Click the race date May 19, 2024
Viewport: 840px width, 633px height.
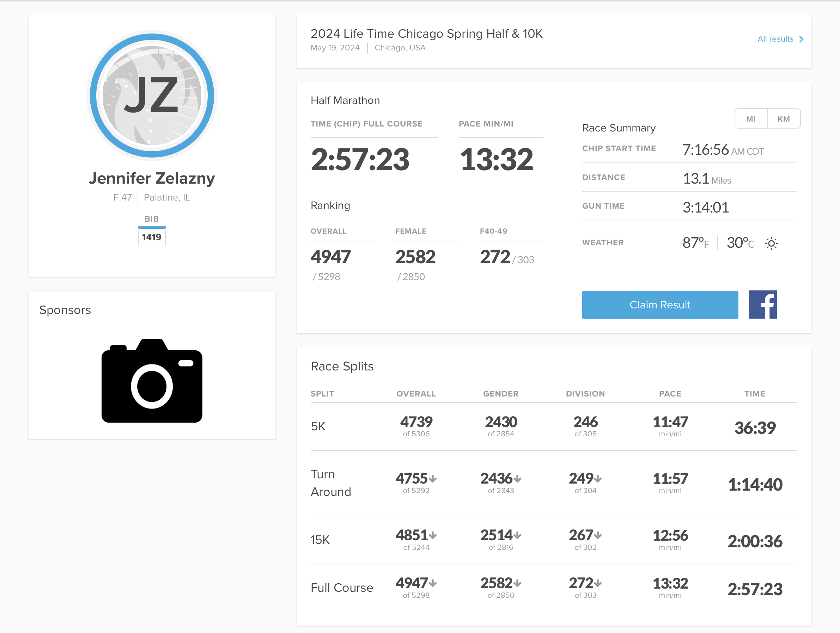(x=335, y=48)
